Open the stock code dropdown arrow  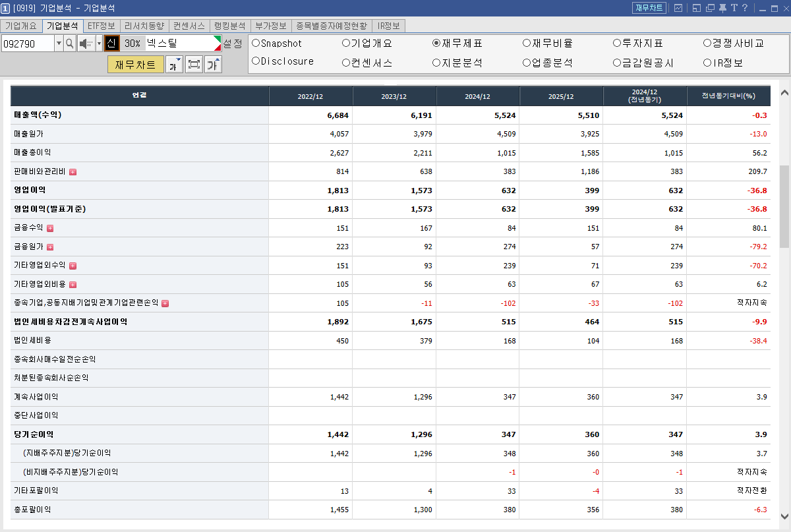tap(59, 44)
